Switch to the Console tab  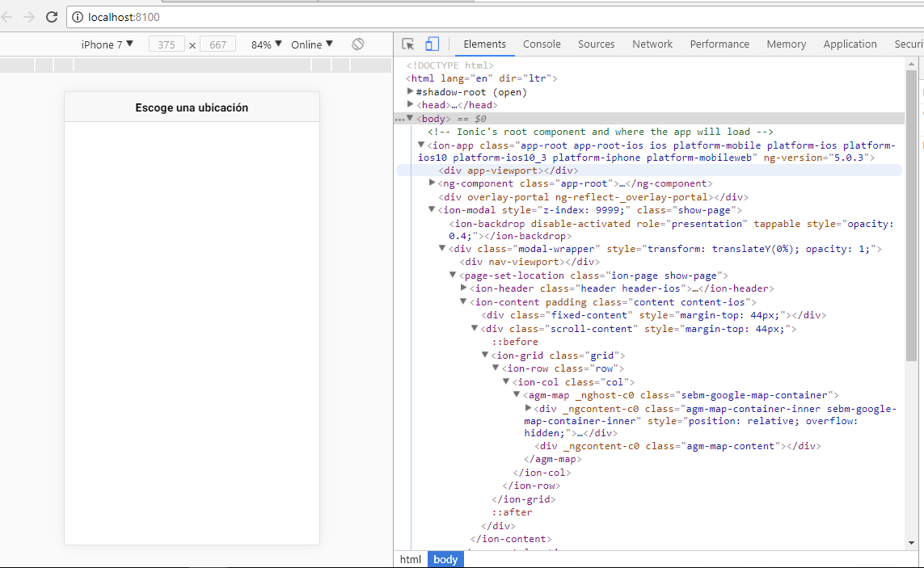click(542, 44)
